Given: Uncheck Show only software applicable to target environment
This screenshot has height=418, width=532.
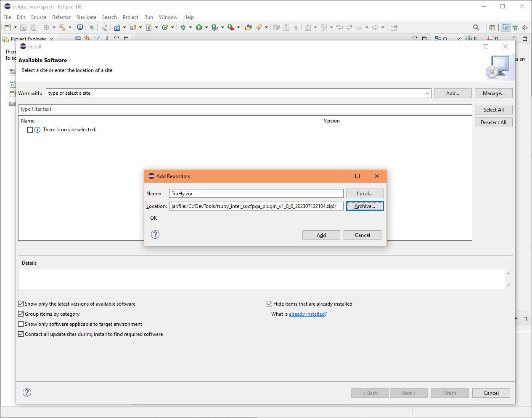Looking at the screenshot, I should click(21, 324).
